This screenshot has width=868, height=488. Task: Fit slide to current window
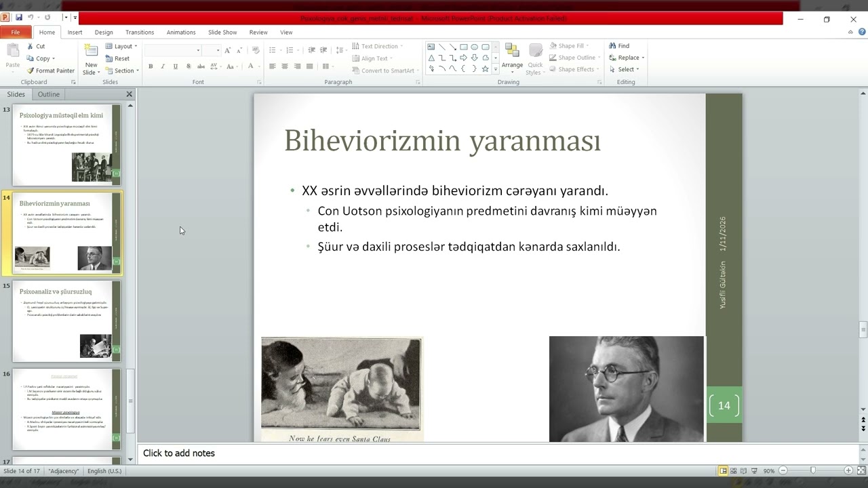[860, 470]
